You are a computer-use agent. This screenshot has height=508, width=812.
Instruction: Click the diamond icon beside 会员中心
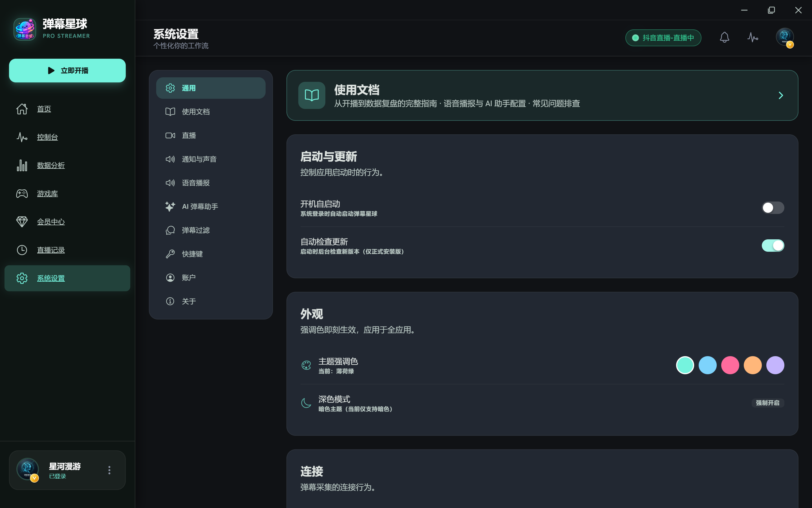point(22,222)
